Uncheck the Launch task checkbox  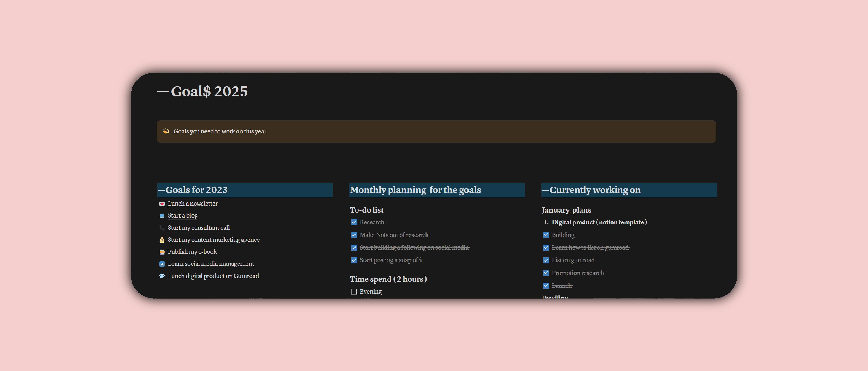tap(546, 286)
